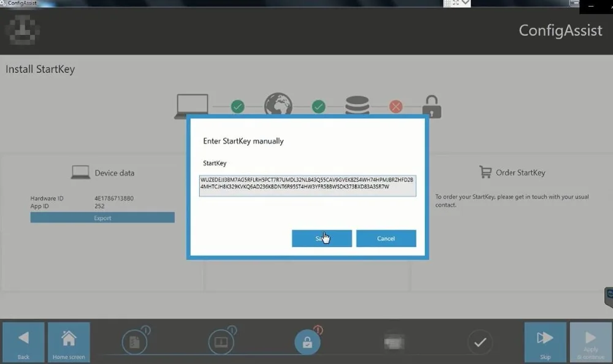Click the App ID value 252
613x364 pixels.
pos(99,206)
